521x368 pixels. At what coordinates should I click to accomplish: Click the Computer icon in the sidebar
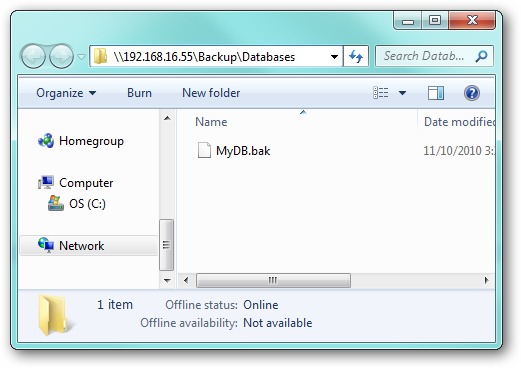(46, 182)
